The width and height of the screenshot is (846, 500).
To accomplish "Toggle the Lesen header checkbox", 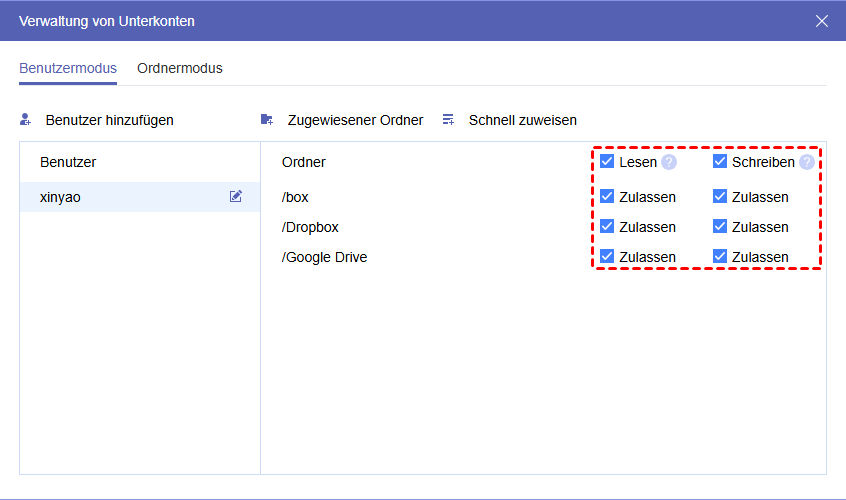I will (607, 162).
